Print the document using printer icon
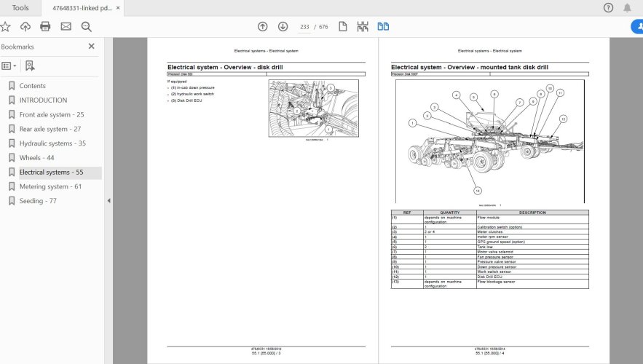This screenshot has width=643, height=364. [45, 27]
